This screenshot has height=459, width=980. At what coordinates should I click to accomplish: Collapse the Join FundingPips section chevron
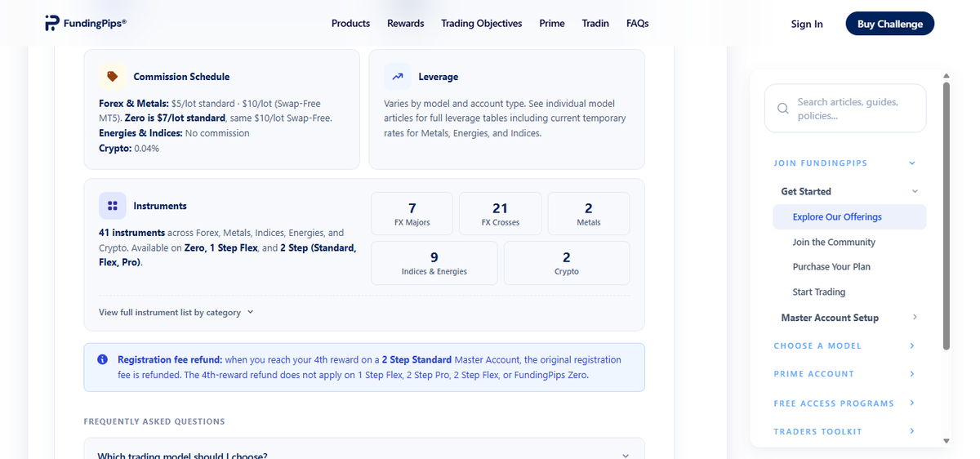click(x=912, y=163)
